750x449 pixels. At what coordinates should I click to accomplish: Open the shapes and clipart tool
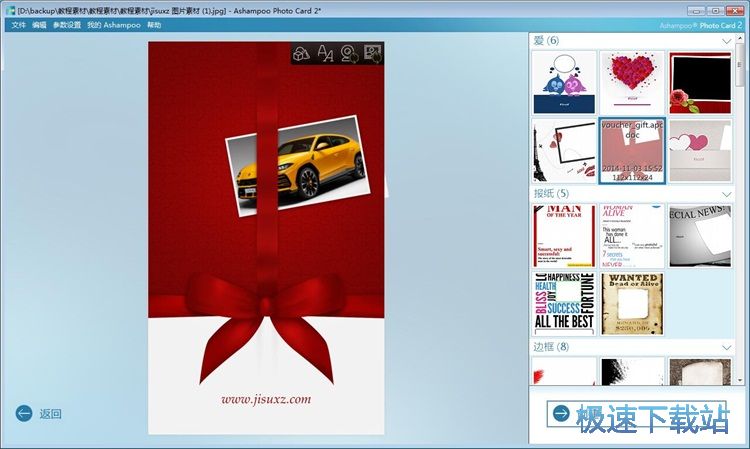tap(301, 54)
